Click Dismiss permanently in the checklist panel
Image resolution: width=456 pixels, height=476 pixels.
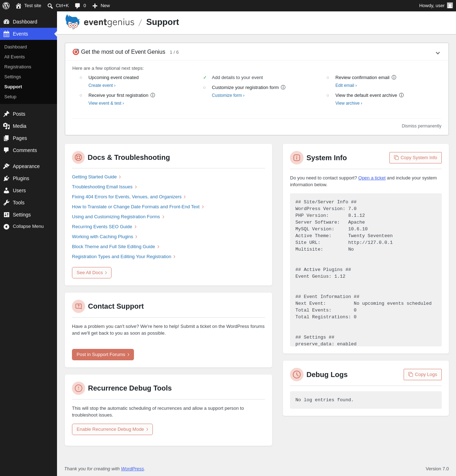click(x=421, y=126)
